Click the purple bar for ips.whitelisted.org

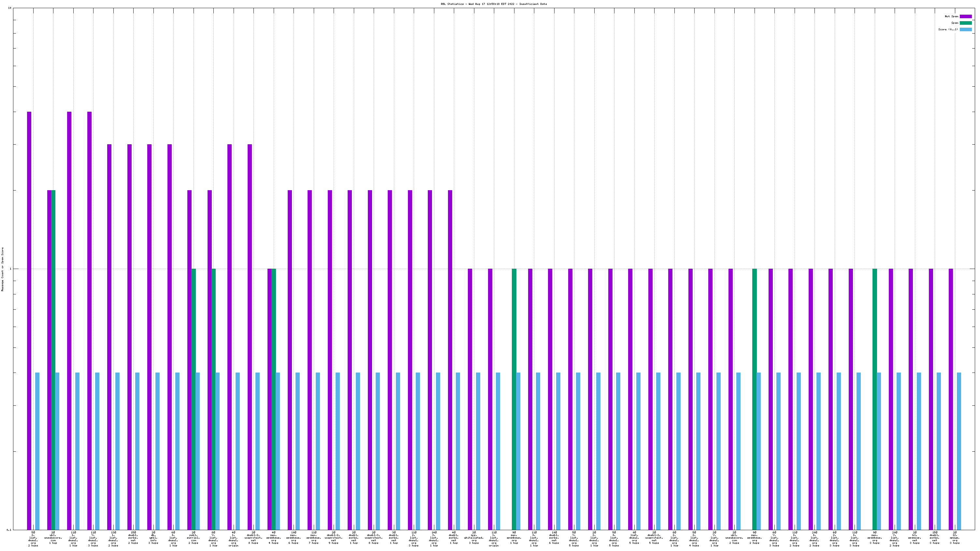click(x=470, y=399)
